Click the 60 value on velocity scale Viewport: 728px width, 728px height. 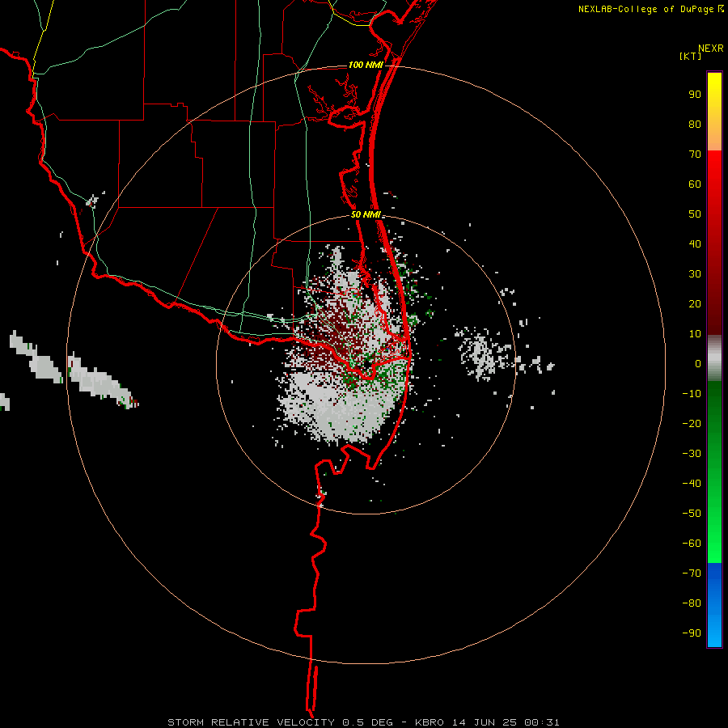point(695,184)
